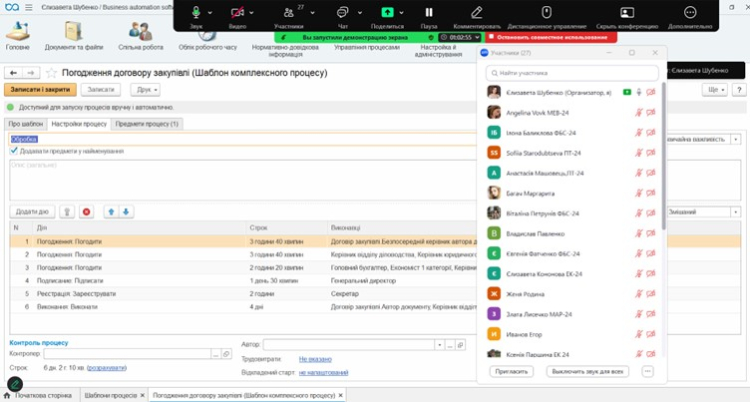This screenshot has width=750, height=402.
Task: Move the action up with the arrow icon
Action: [x=111, y=212]
